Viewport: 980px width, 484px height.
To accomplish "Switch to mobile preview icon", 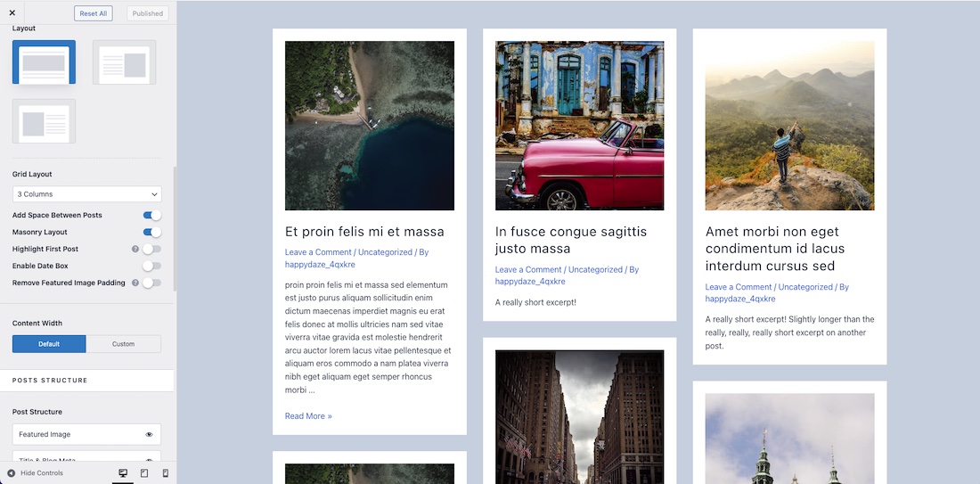I will [165, 473].
